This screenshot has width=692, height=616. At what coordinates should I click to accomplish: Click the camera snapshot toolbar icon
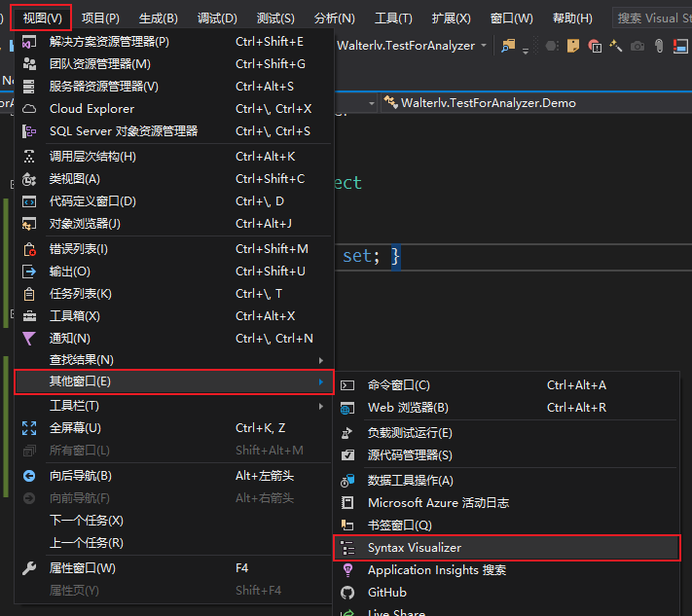637,46
